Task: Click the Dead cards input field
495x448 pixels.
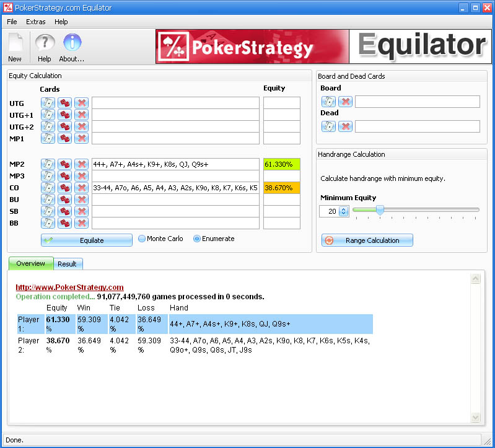Action: tap(418, 126)
